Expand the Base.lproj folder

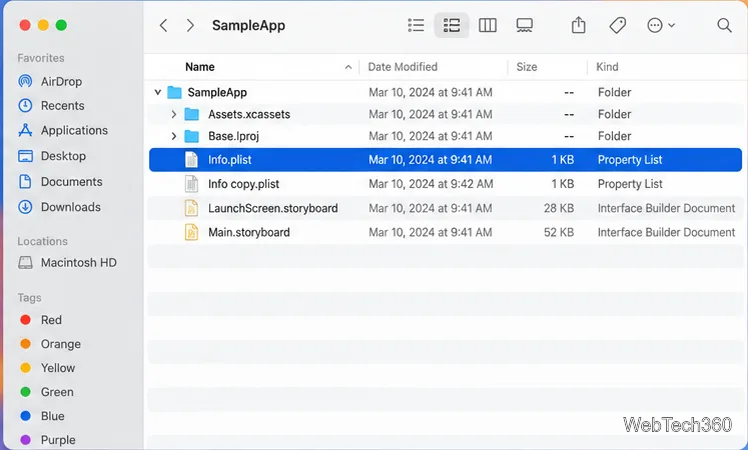pos(174,136)
